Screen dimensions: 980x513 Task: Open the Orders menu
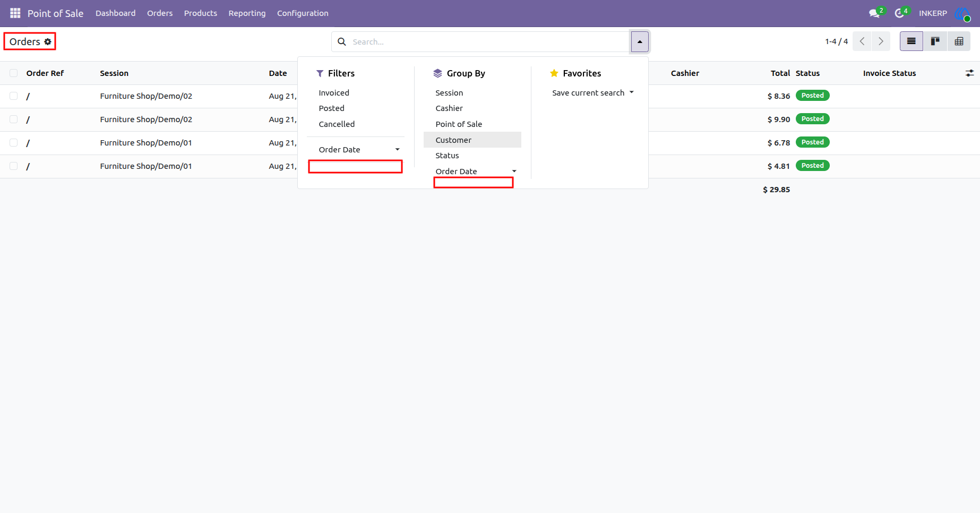tap(160, 13)
